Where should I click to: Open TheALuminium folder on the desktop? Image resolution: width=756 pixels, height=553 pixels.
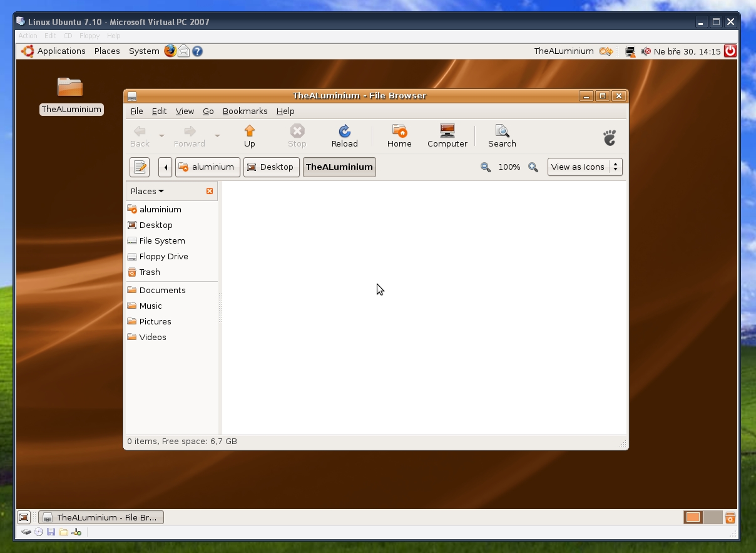[70, 88]
